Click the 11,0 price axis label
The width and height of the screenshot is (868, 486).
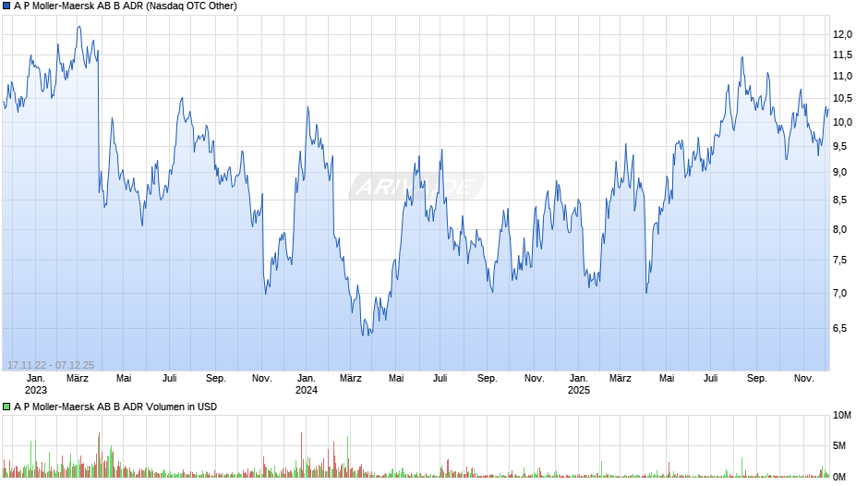coord(842,77)
